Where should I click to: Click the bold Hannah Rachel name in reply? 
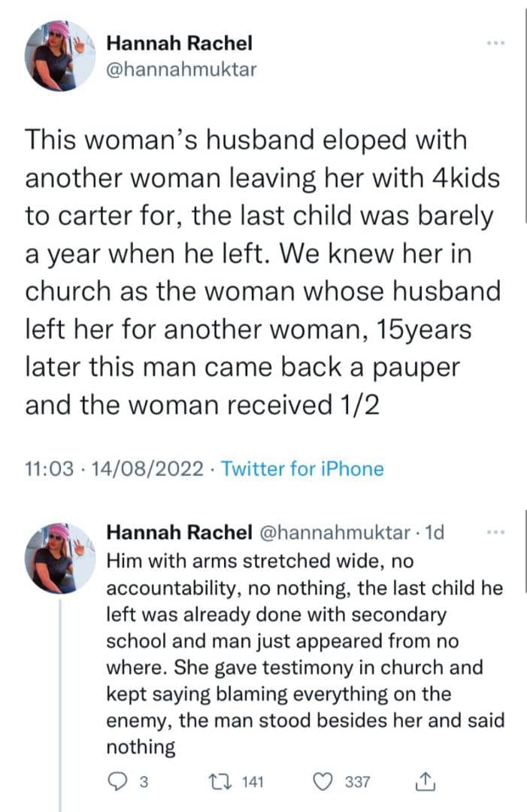point(179,533)
